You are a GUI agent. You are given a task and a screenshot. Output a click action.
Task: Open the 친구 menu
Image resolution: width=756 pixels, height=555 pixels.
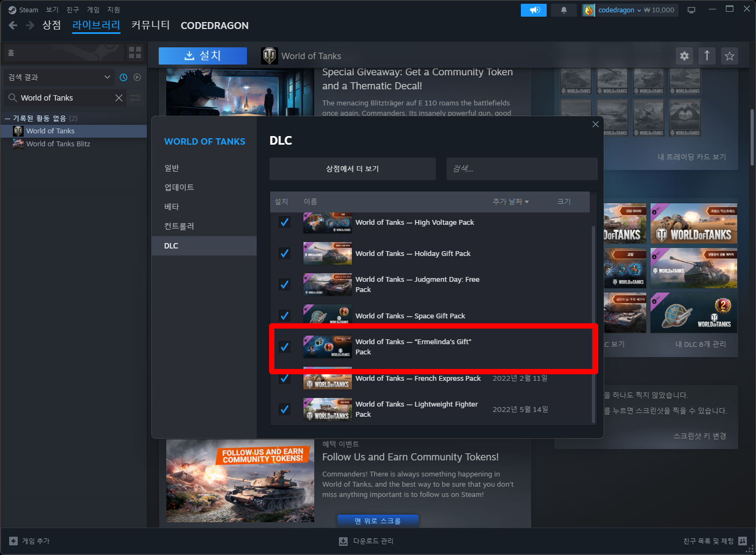(73, 10)
